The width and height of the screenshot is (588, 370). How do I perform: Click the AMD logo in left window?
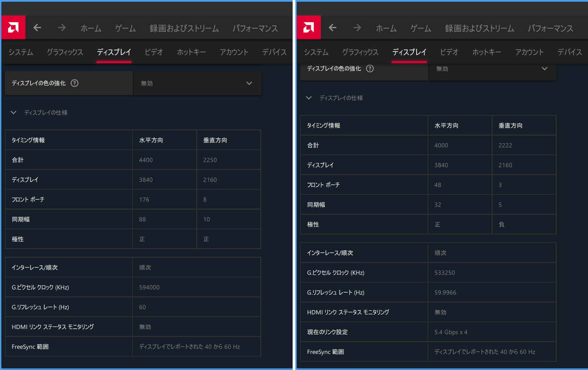(x=13, y=28)
